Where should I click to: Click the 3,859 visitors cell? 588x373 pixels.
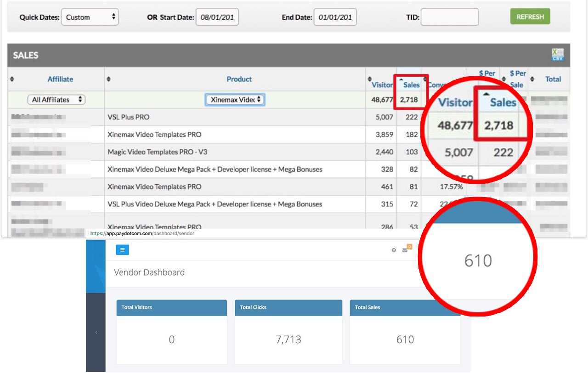[x=384, y=135]
